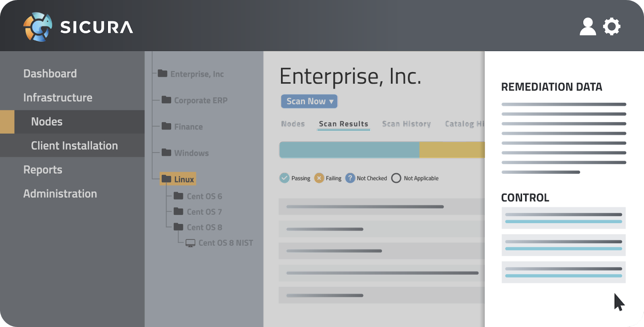The image size is (644, 327).
Task: Select the Not Applicable circle
Action: [x=396, y=178]
